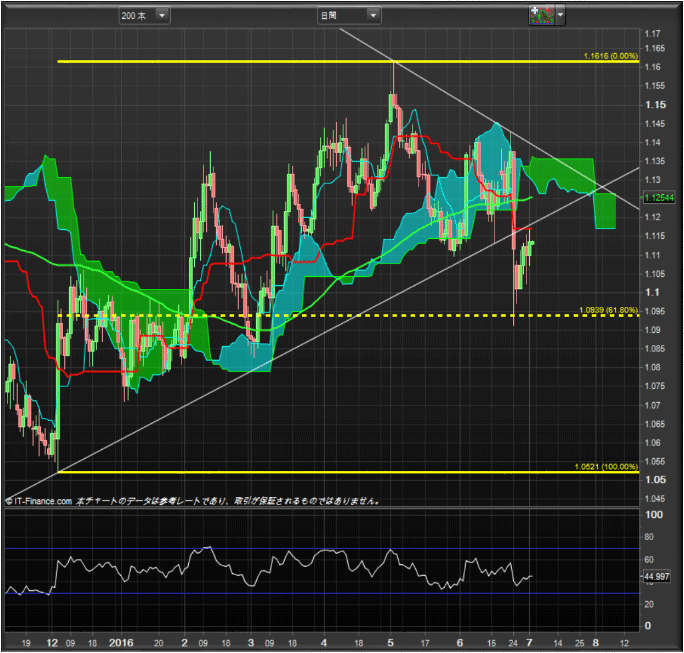Click the bold 4 month marker on date axis
Viewport: 684px width, 653px height.
coord(324,643)
